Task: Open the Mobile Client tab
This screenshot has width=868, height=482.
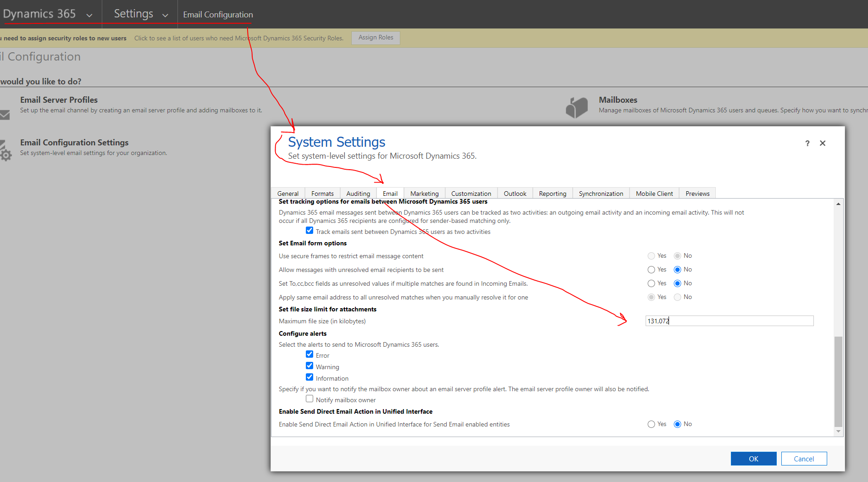Action: point(654,194)
